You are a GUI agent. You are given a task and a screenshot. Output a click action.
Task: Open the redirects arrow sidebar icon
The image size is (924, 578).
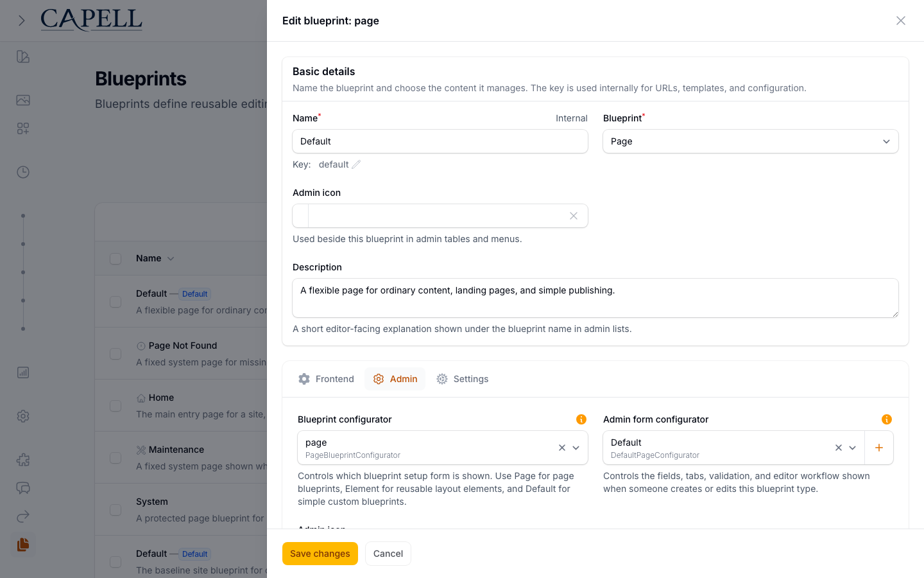click(23, 516)
